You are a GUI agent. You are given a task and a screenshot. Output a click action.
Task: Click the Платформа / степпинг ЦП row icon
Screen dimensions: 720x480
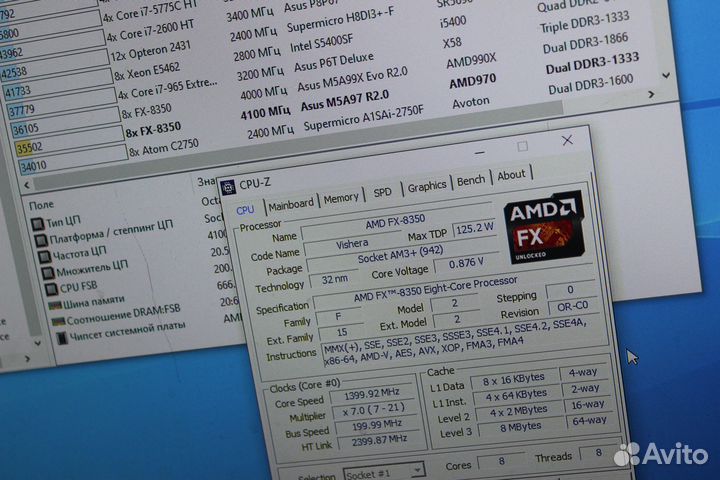(x=41, y=240)
